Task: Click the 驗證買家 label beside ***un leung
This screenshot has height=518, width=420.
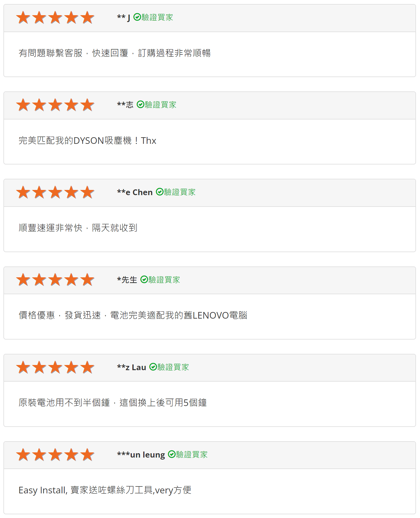Action: [x=192, y=454]
